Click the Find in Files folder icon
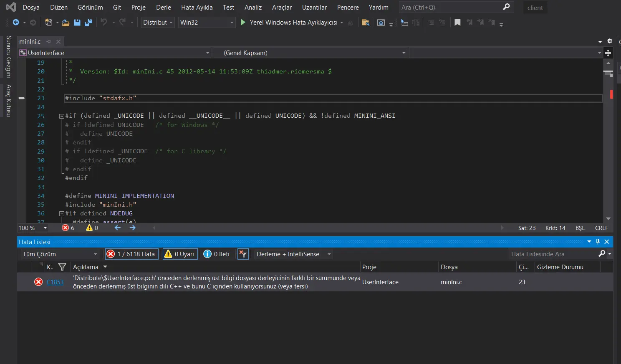The image size is (621, 364). (365, 23)
